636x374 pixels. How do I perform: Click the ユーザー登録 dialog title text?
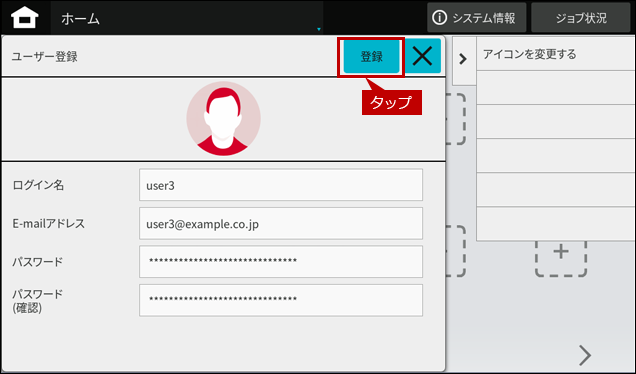pyautogui.click(x=45, y=57)
